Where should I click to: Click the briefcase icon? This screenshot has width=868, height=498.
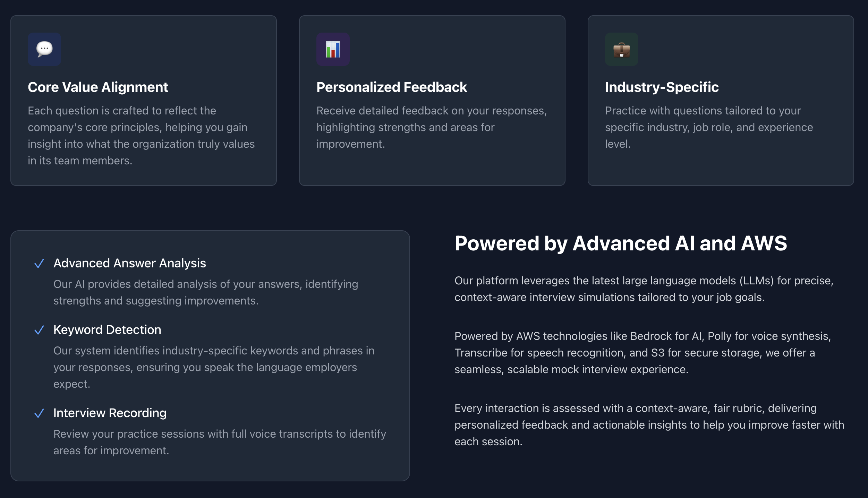pyautogui.click(x=621, y=49)
